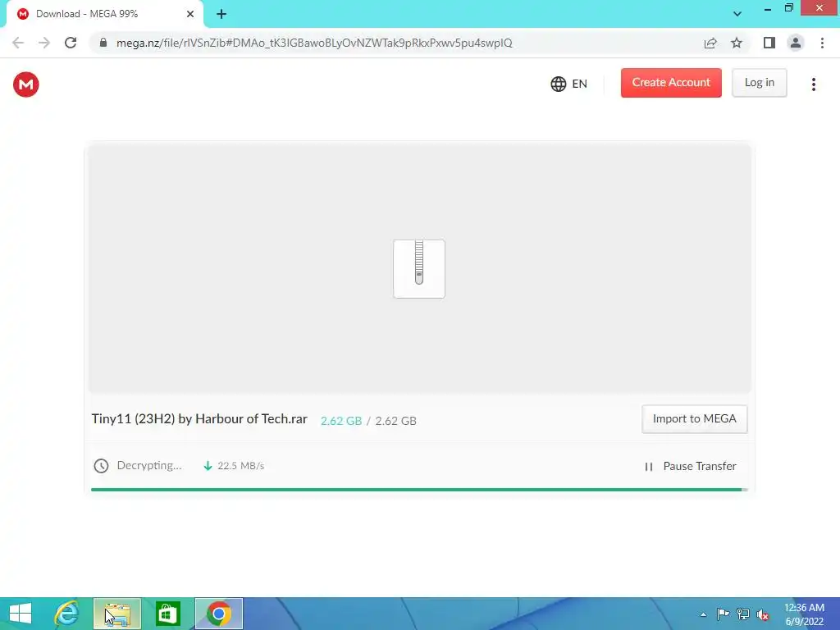The width and height of the screenshot is (840, 630).
Task: Click the MEGA logo in the page header
Action: click(x=25, y=84)
